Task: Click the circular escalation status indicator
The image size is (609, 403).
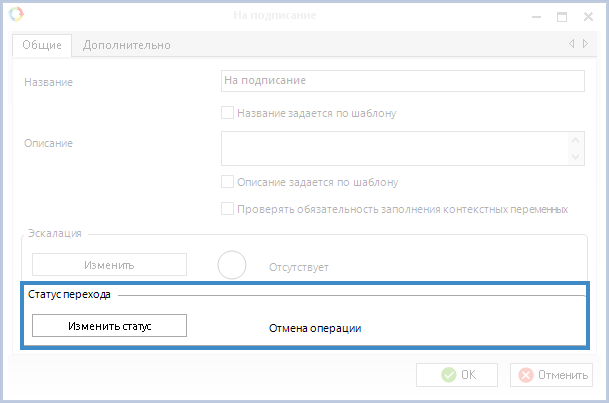Action: 232,265
